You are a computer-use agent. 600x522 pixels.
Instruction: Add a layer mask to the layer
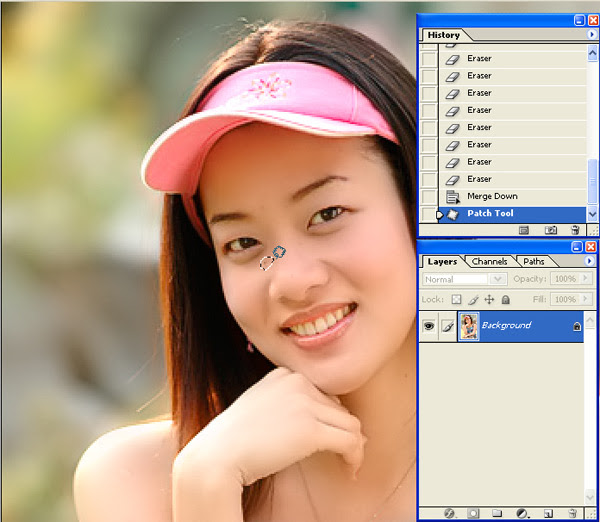pos(473,513)
